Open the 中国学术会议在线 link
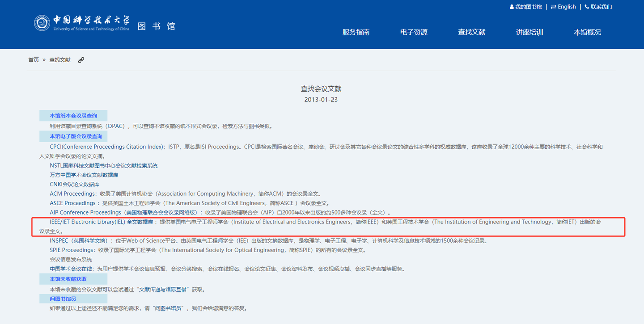Screen dimensions: 644x324 (x=71, y=269)
